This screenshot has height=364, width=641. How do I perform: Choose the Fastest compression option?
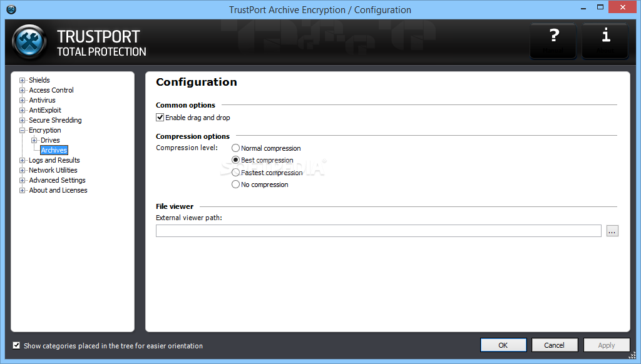coord(236,173)
